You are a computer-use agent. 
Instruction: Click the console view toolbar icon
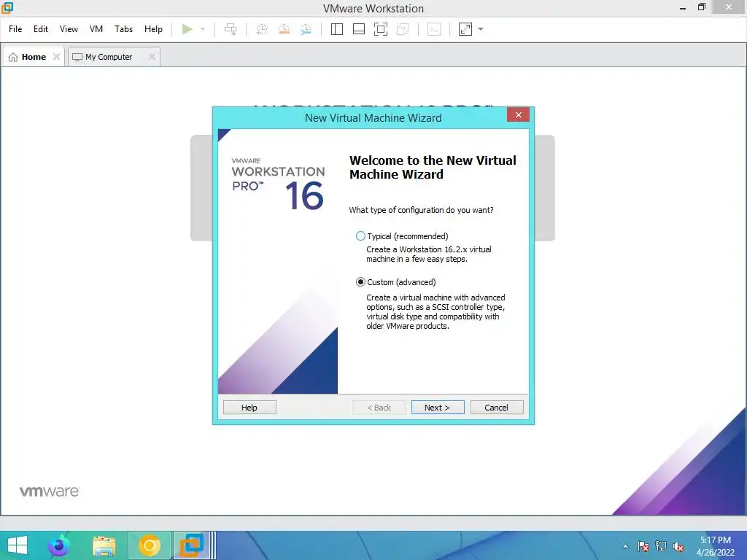[x=434, y=29]
